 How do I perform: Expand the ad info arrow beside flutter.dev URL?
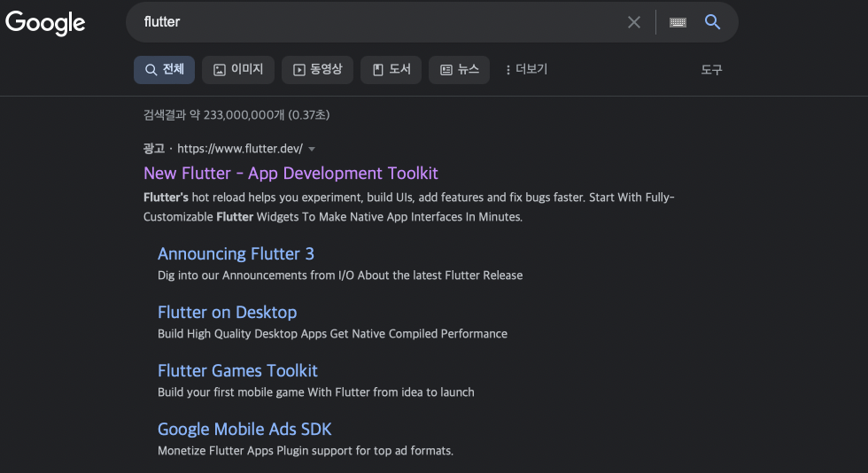pos(312,149)
